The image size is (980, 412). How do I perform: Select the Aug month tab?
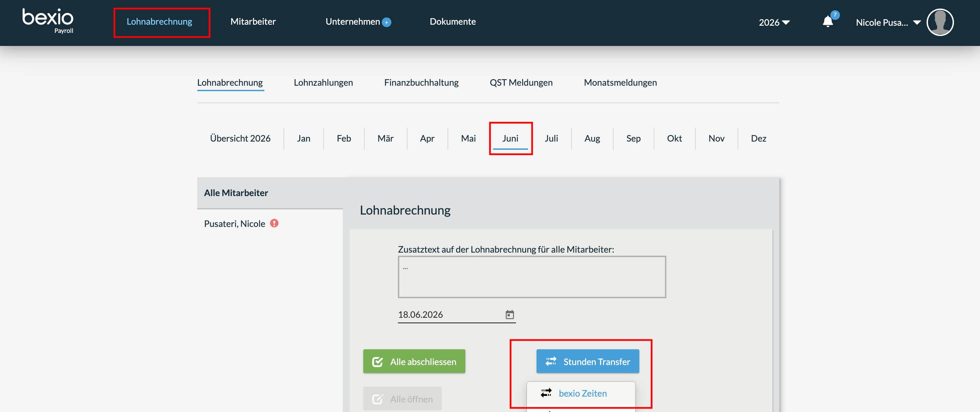point(592,138)
